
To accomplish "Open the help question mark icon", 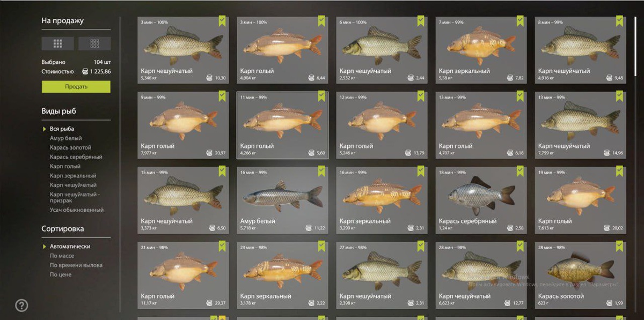I will point(21,306).
